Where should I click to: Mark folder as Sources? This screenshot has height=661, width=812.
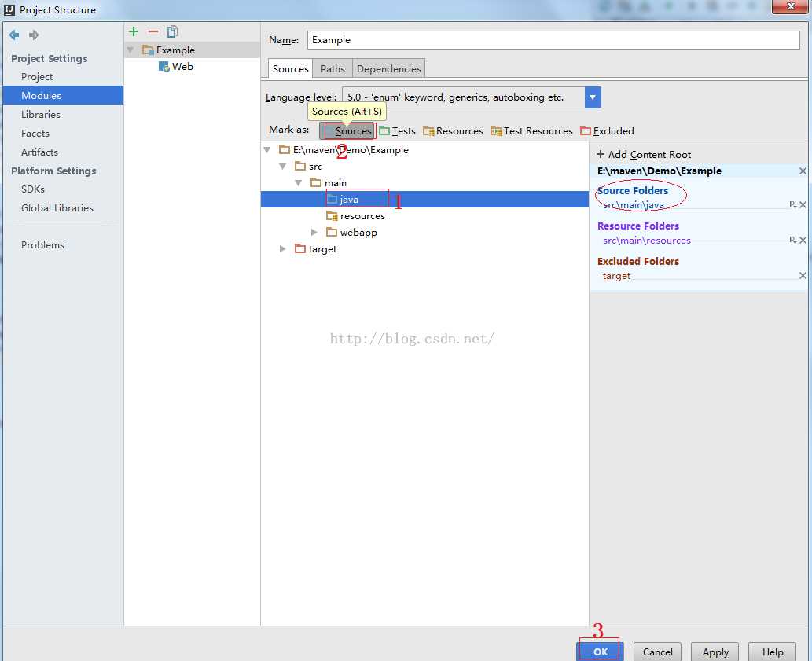(x=348, y=131)
